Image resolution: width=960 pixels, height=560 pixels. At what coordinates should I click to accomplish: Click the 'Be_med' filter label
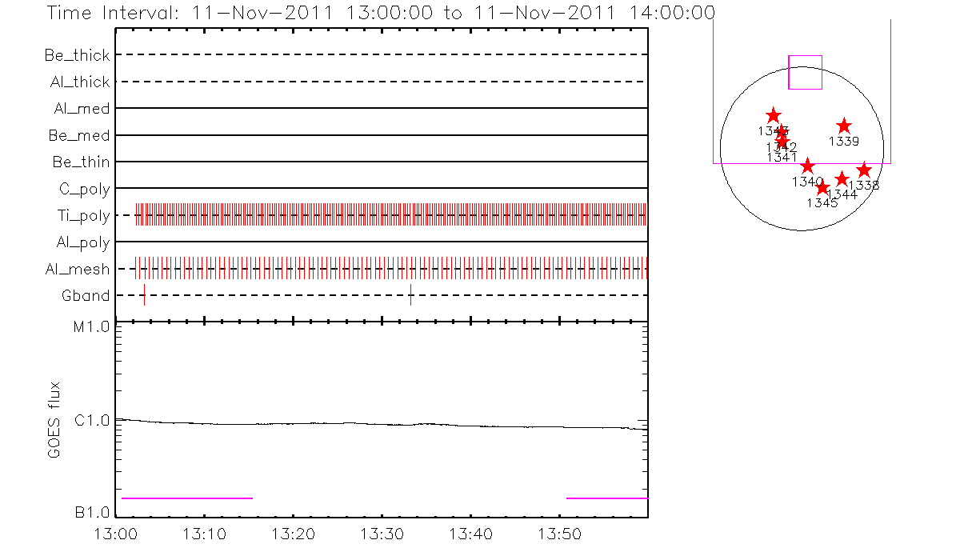click(x=80, y=135)
